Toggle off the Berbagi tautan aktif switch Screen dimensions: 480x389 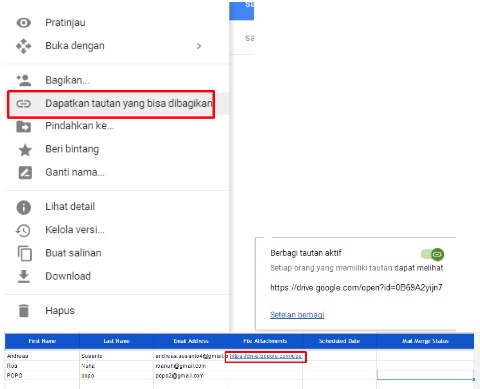tap(432, 254)
